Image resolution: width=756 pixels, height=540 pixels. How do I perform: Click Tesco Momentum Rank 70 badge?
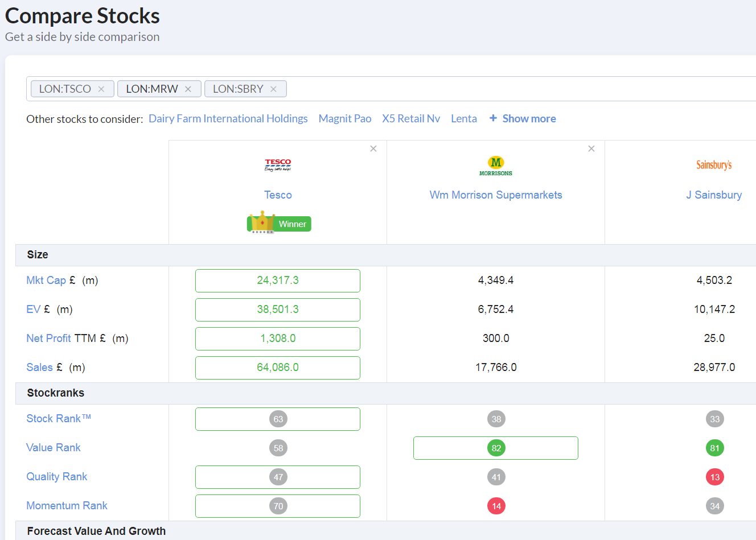[x=278, y=506]
